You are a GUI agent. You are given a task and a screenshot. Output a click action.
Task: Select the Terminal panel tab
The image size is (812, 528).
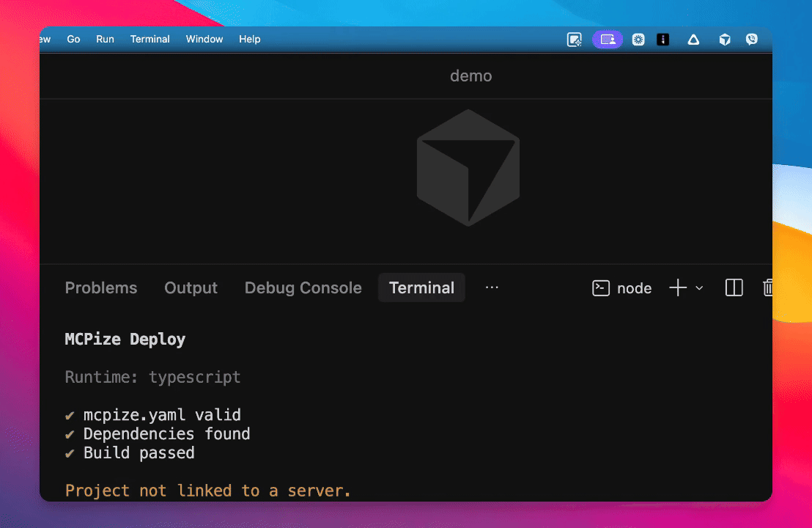421,287
